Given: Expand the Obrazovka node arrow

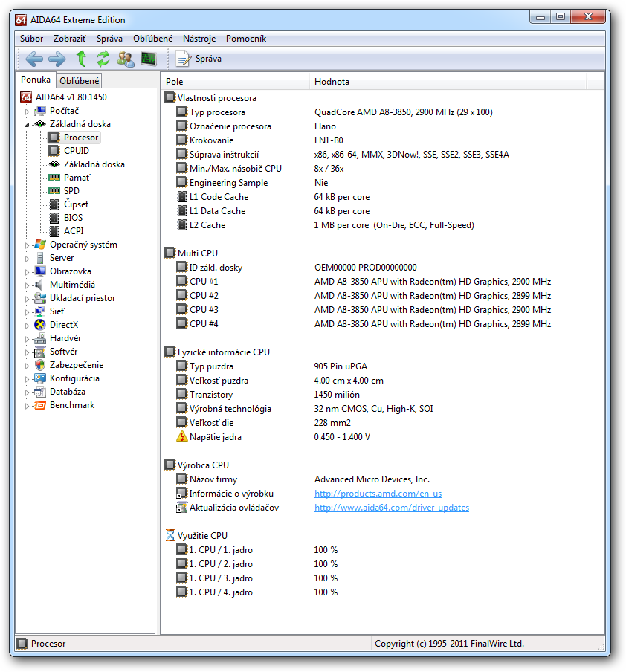Looking at the screenshot, I should coord(27,272).
